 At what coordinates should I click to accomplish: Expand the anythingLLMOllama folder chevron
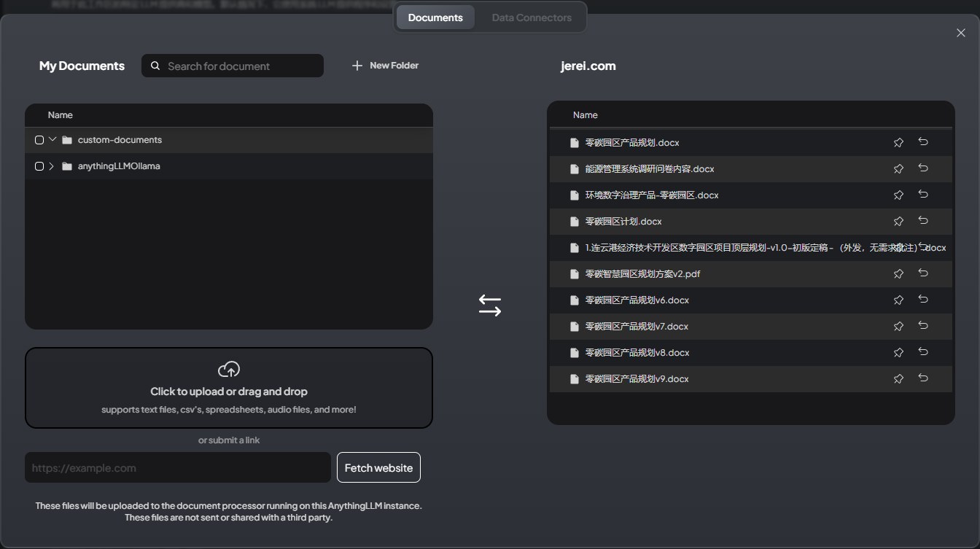tap(52, 166)
